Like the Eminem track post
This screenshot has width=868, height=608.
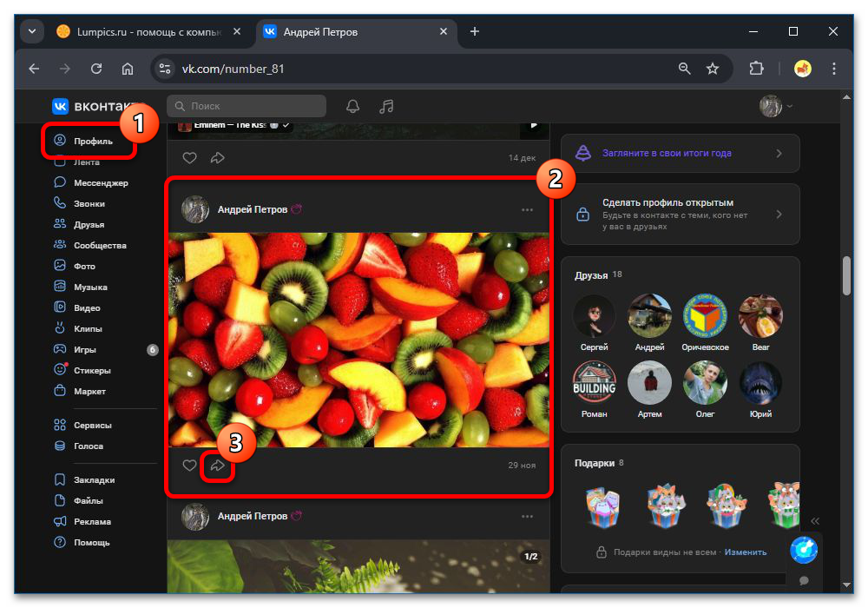click(190, 158)
